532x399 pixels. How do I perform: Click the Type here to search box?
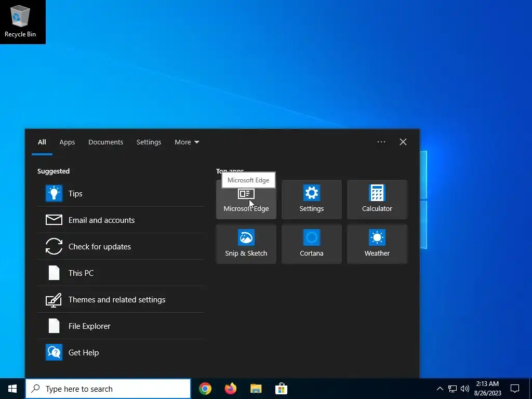tap(108, 389)
